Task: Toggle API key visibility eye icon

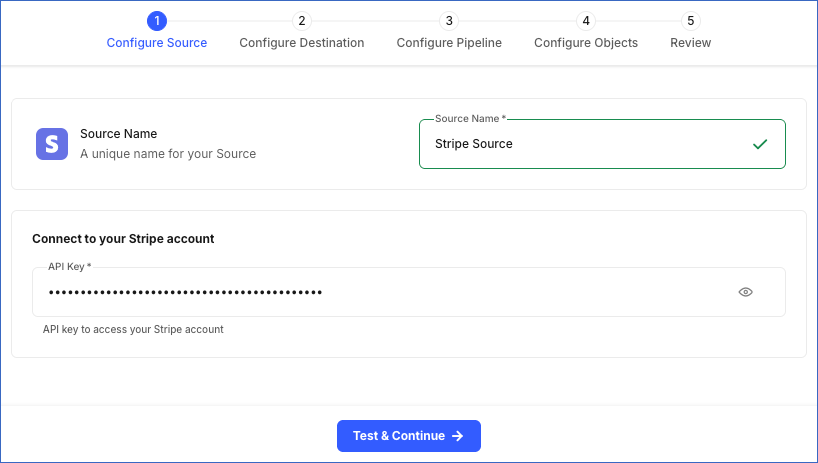Action: [745, 292]
